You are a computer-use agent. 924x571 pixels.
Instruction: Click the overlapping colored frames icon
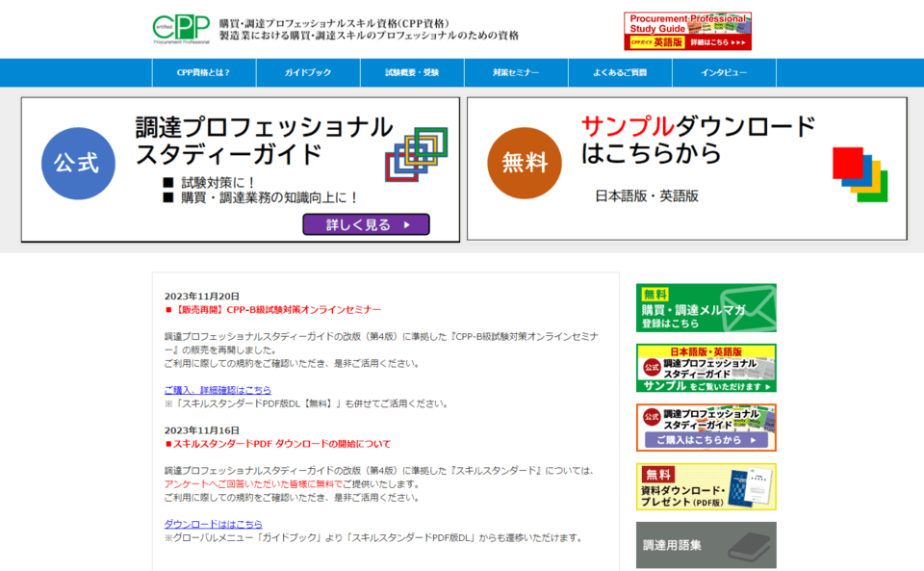(x=416, y=154)
